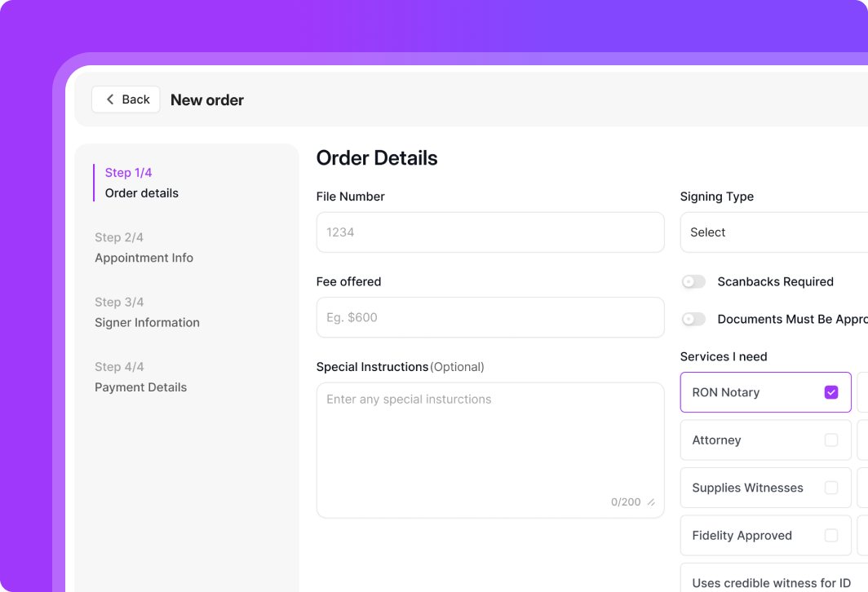
Task: Check the Attorney checkbox
Action: (x=831, y=440)
